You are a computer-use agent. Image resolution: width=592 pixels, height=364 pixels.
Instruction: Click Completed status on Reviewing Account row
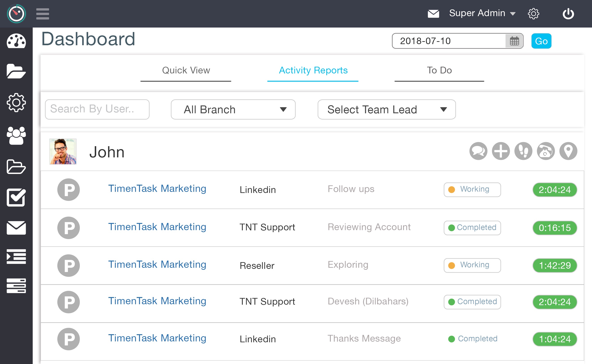click(x=472, y=228)
